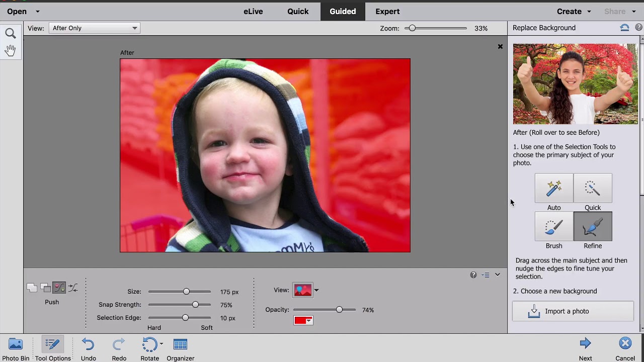This screenshot has width=644, height=362.
Task: Choose the Refine selection tool
Action: 593,227
